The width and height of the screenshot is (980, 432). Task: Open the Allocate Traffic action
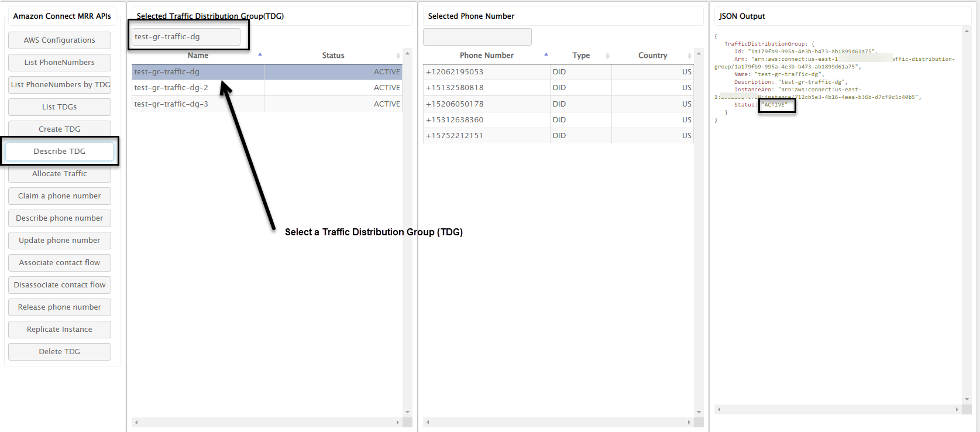(60, 174)
